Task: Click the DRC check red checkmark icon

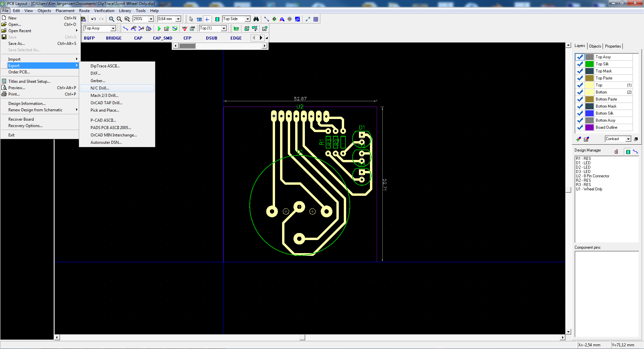Action: [184, 28]
